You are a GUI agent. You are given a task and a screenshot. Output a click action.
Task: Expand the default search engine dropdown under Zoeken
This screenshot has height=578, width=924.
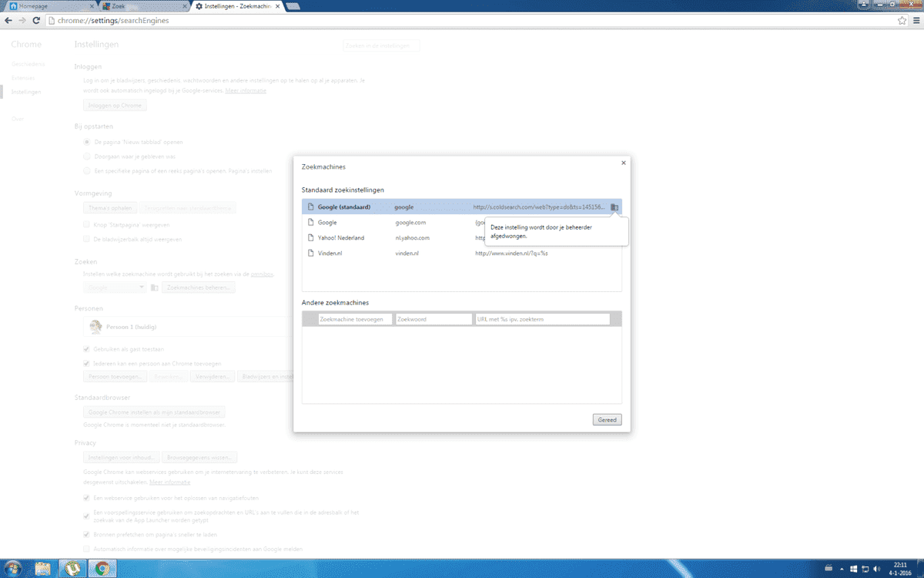(115, 287)
